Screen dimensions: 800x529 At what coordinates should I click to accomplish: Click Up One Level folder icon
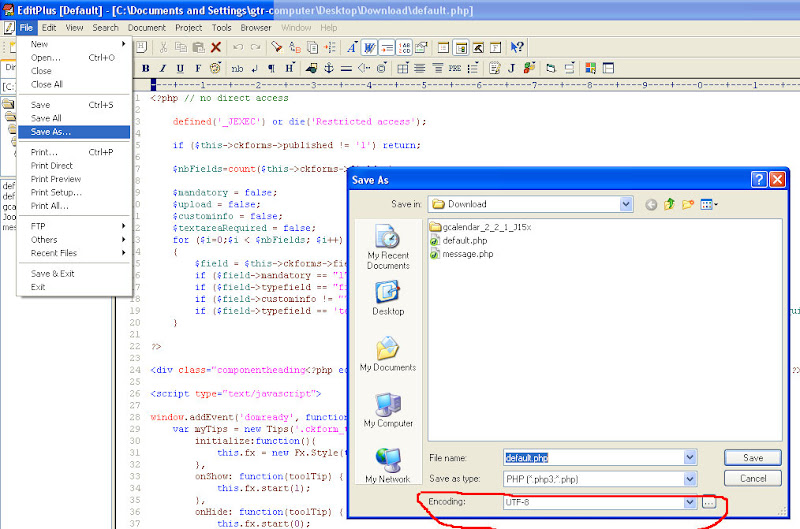[669, 204]
